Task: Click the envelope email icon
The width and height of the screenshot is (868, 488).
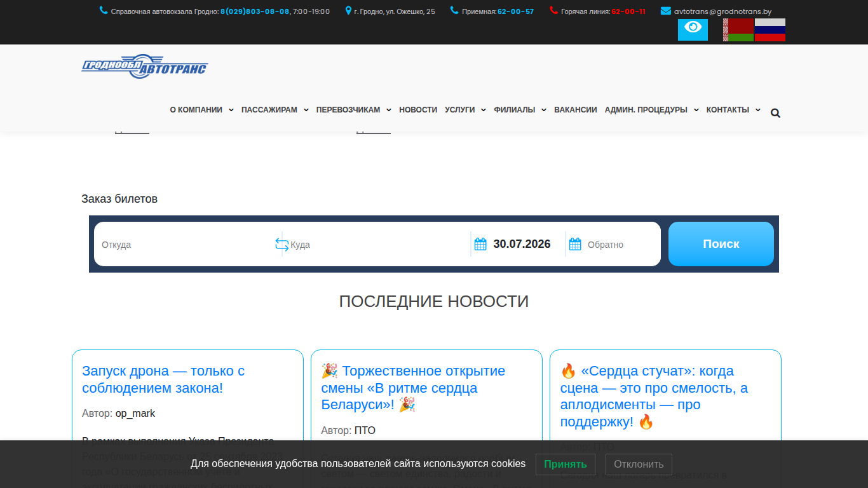Action: 666,11
